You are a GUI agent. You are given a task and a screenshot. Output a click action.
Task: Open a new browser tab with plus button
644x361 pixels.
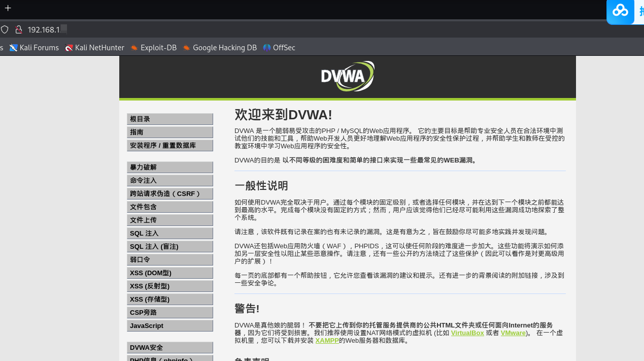(8, 8)
